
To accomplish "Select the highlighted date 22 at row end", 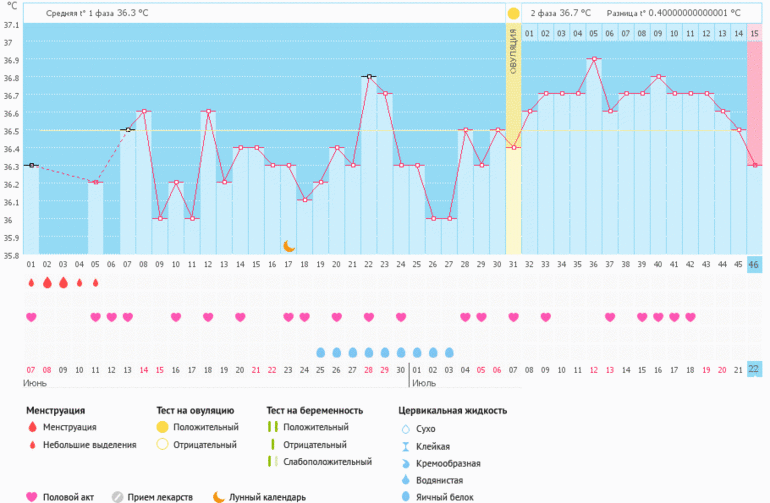I will coord(754,370).
